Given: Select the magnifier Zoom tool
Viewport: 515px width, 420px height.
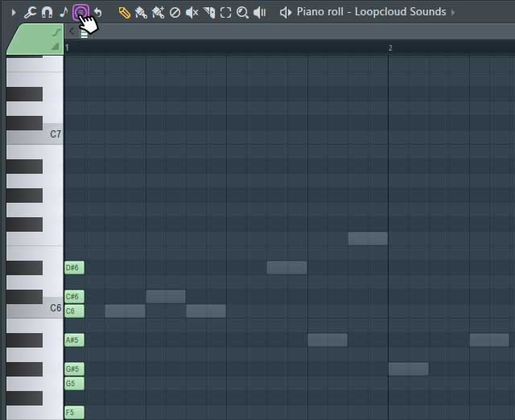Looking at the screenshot, I should point(242,12).
